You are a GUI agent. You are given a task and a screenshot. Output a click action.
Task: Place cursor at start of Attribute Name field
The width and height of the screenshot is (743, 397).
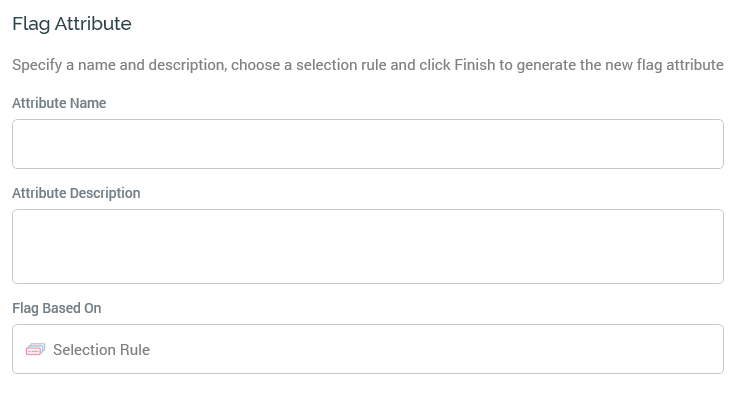tap(21, 144)
